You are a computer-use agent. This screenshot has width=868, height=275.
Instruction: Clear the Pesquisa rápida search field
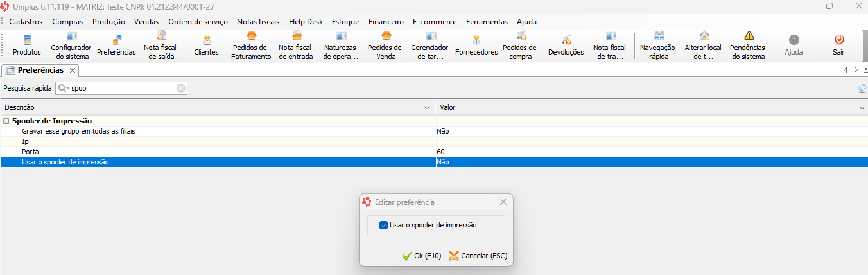(x=181, y=88)
